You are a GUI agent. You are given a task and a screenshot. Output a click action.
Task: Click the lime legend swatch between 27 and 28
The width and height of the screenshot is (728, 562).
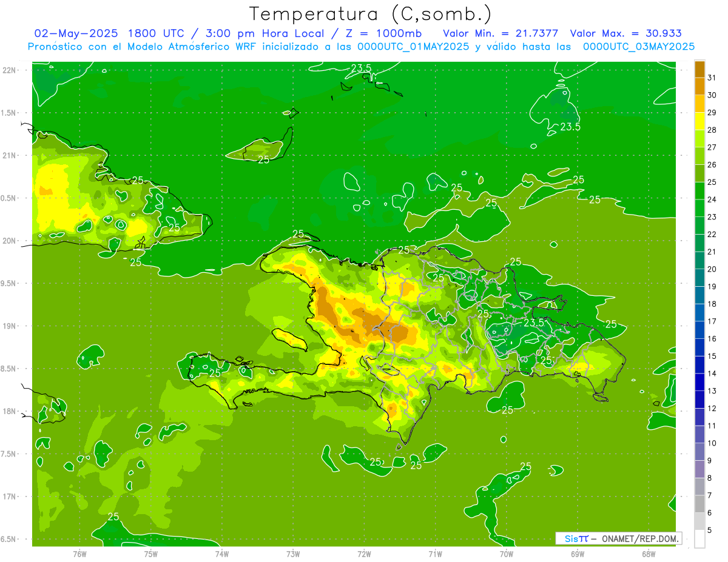(x=699, y=138)
